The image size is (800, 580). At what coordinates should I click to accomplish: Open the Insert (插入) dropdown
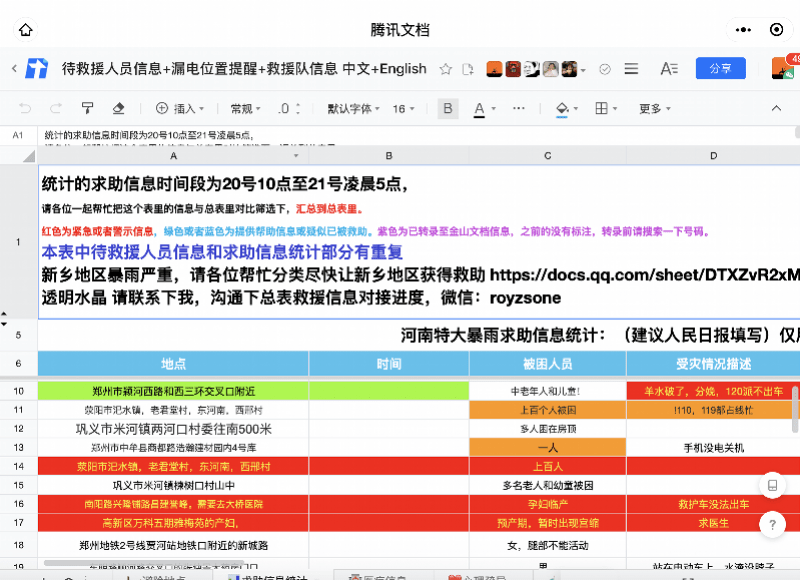pos(178,108)
